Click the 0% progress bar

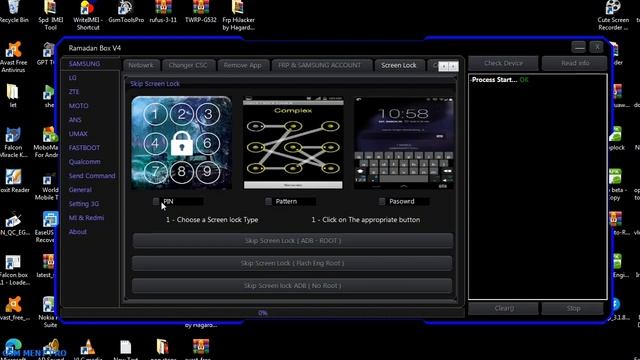point(262,313)
